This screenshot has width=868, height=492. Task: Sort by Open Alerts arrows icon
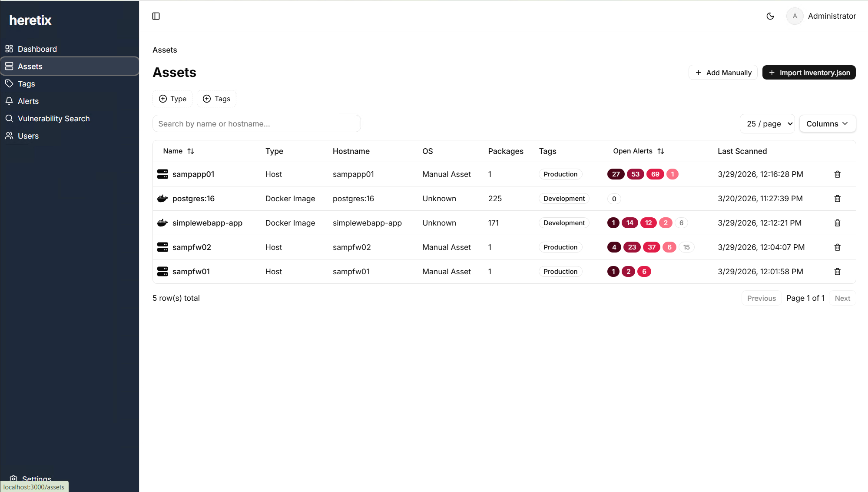pos(660,151)
